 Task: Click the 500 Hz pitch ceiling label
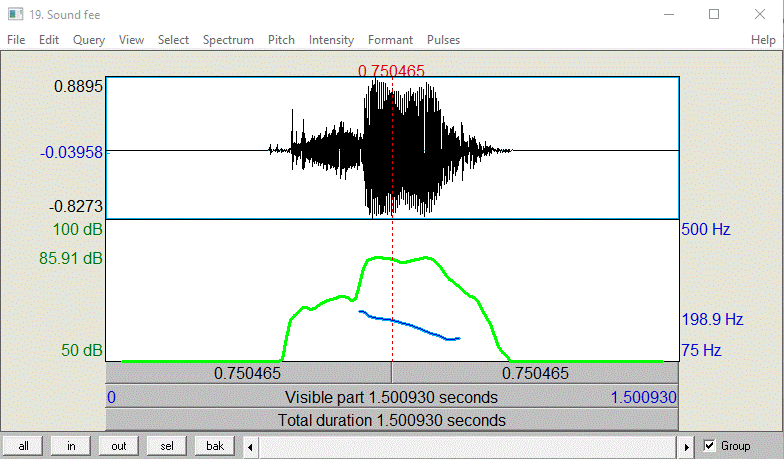click(x=706, y=230)
